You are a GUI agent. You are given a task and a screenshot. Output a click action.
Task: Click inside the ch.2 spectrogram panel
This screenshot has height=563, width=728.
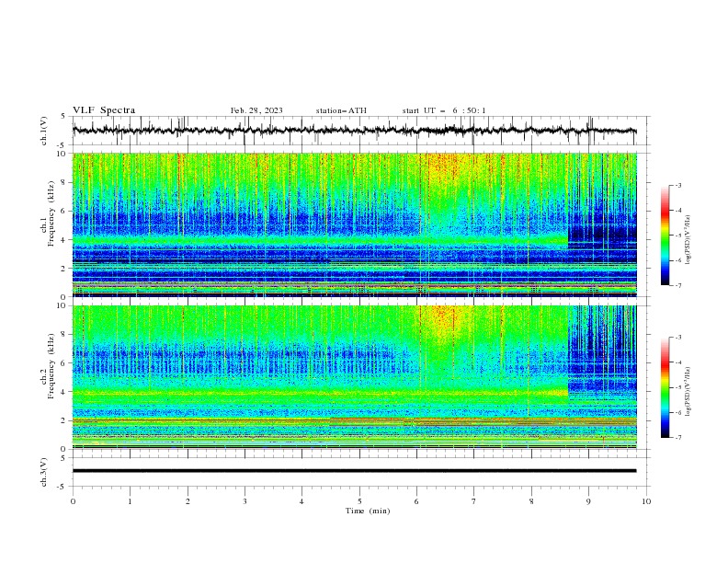pos(355,377)
